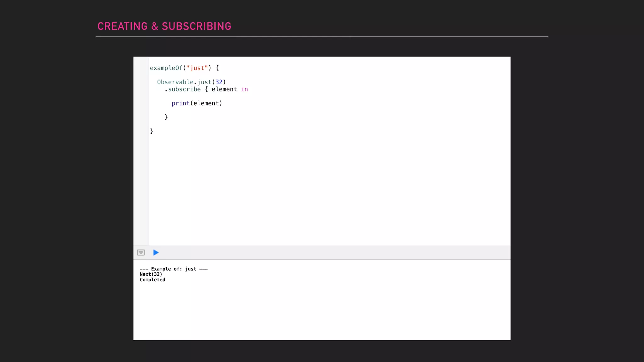This screenshot has width=644, height=362.
Task: Click the closure's inner closing brace
Action: click(x=166, y=117)
